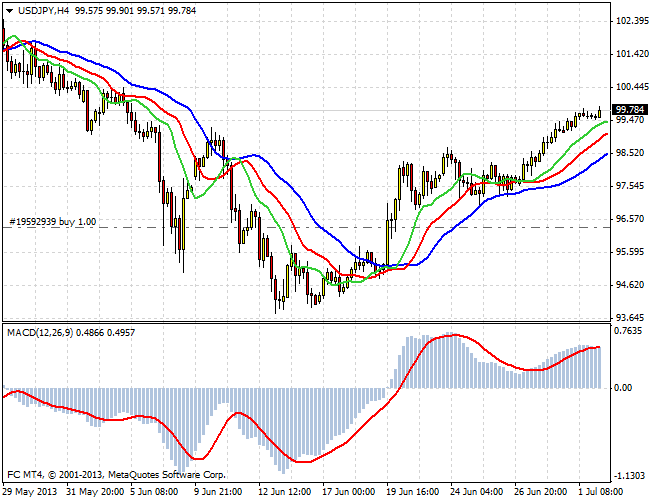Select the 24 Jun 04:00 time axis label
The height and width of the screenshot is (500, 650).
(476, 492)
